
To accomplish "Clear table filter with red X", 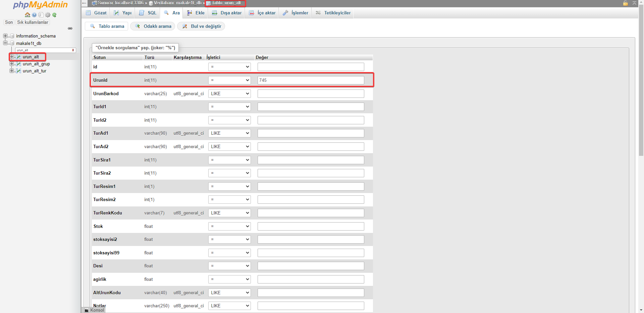I will pyautogui.click(x=73, y=50).
